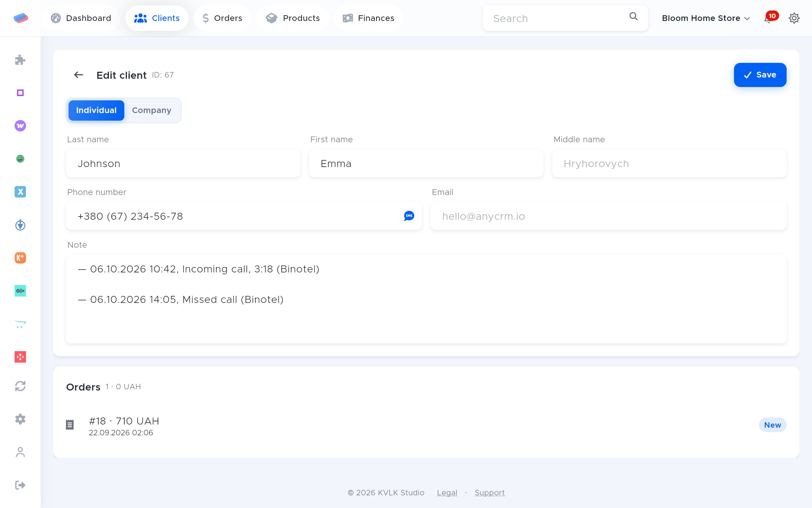Click the Last name field with Johnson
Screen dimensions: 812x508
[x=183, y=163]
